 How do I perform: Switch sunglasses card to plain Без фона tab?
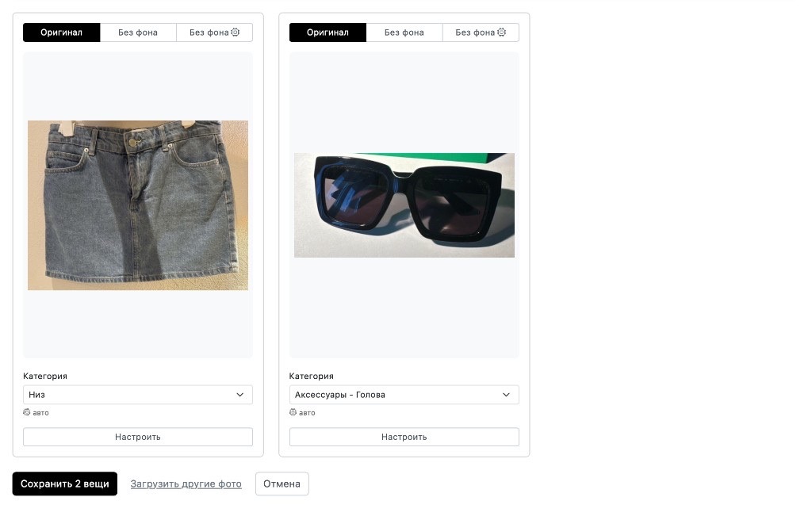[x=404, y=32]
